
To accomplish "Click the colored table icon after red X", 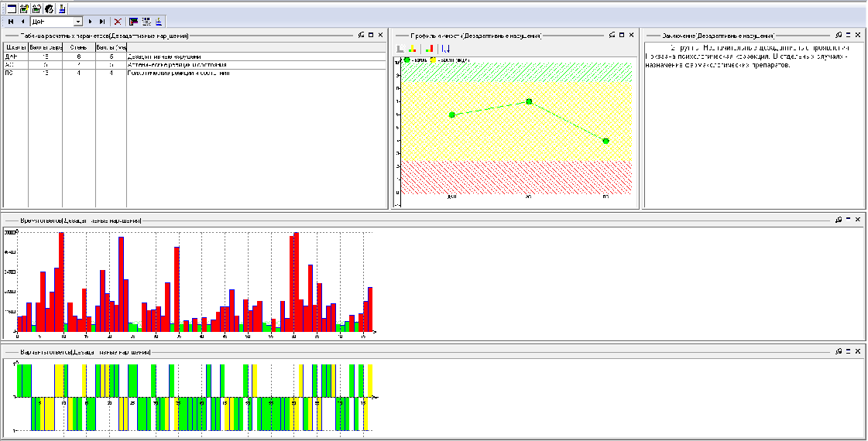I will point(134,22).
